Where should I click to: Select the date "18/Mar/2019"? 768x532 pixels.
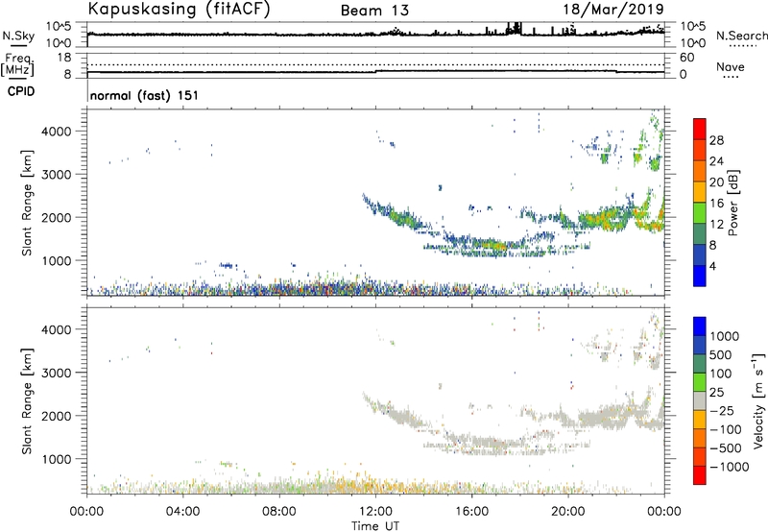(613, 9)
